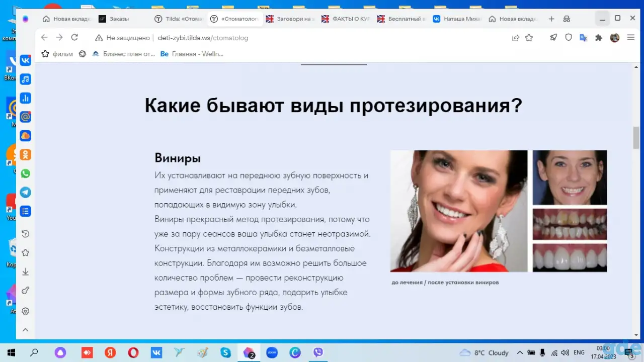Click the share page icon

(x=516, y=38)
